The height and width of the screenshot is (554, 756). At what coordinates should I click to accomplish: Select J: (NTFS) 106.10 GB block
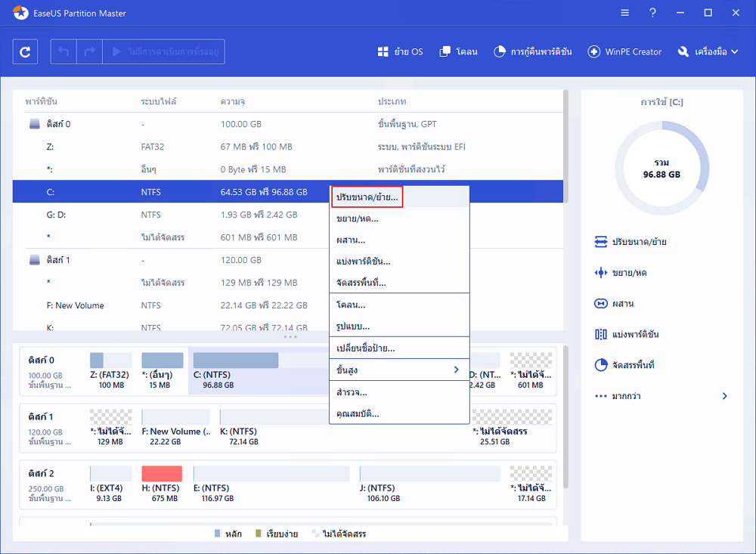pyautogui.click(x=429, y=484)
